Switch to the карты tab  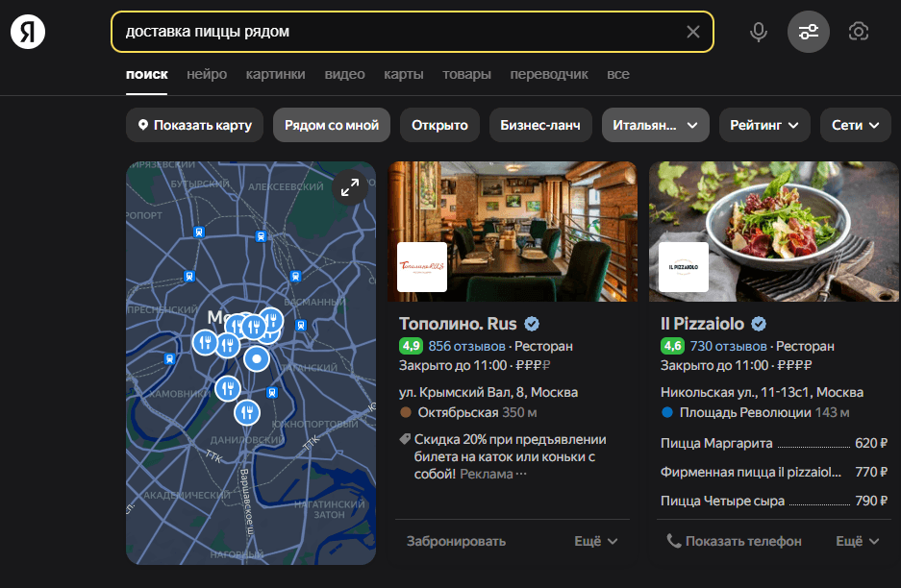(x=404, y=74)
